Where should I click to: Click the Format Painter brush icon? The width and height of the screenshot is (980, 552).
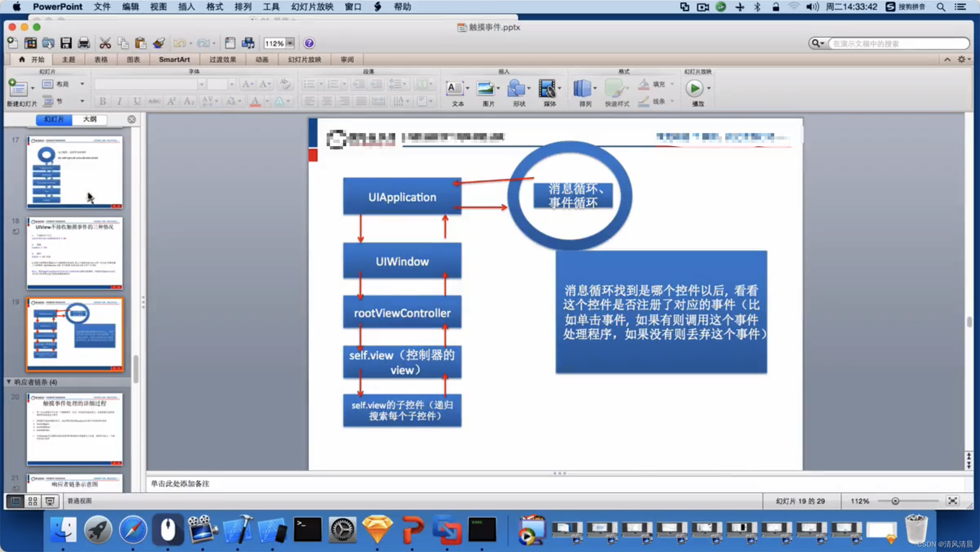158,43
